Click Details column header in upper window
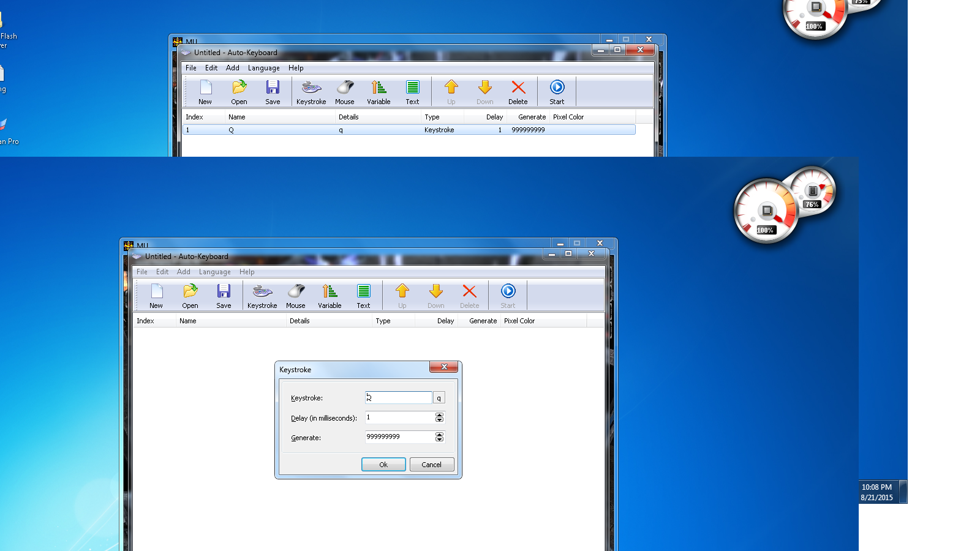Viewport: 980px width, 551px height. pos(378,117)
